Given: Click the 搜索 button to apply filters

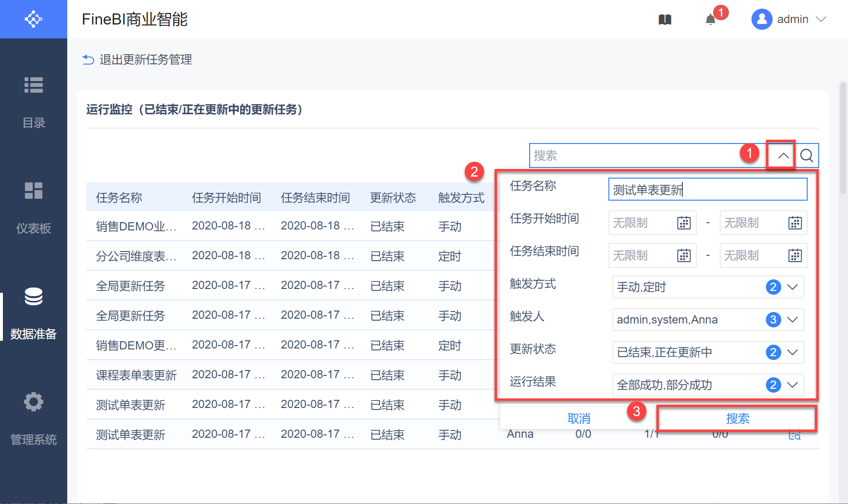Looking at the screenshot, I should [737, 419].
